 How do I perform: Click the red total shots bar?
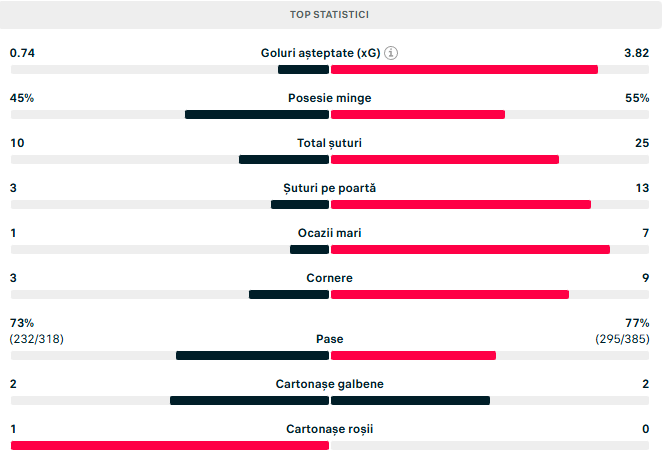coord(445,159)
